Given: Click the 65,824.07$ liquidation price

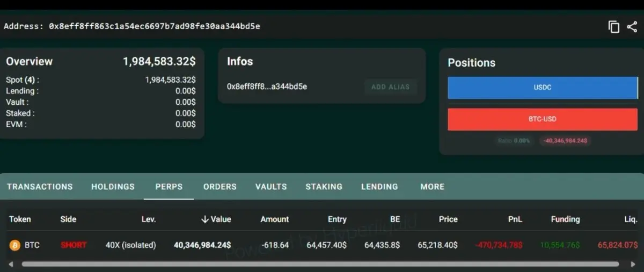Looking at the screenshot, I should click(x=617, y=245).
